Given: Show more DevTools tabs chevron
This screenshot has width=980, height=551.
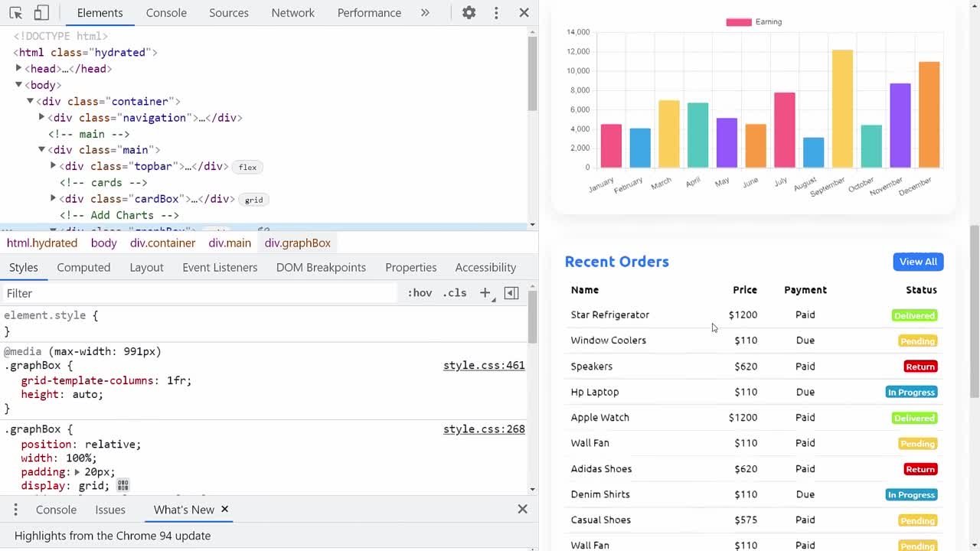Looking at the screenshot, I should [425, 13].
